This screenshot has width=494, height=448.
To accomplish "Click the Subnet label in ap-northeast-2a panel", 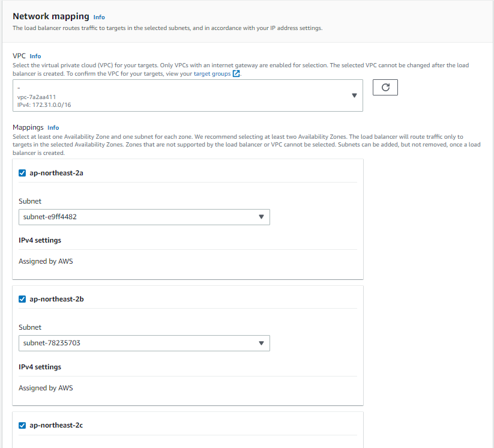I will pyautogui.click(x=30, y=201).
